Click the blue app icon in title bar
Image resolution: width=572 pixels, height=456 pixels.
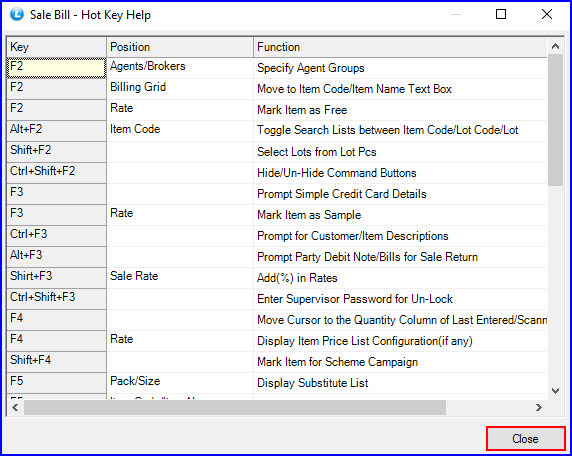point(17,15)
